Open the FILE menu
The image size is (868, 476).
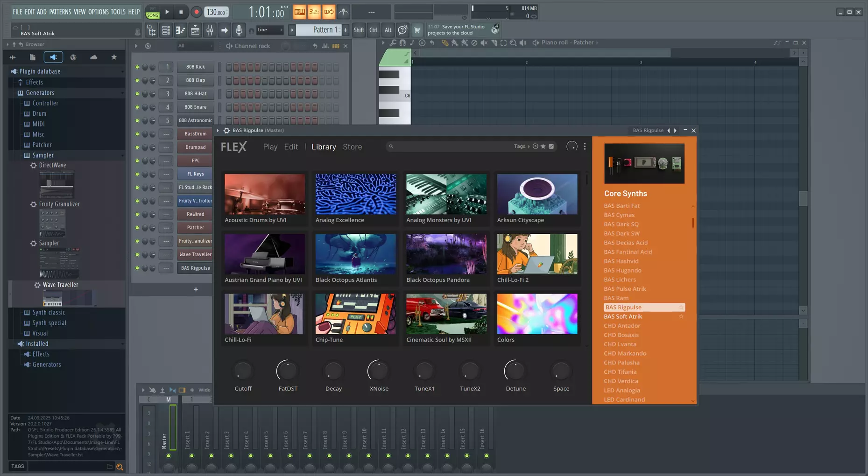point(17,12)
